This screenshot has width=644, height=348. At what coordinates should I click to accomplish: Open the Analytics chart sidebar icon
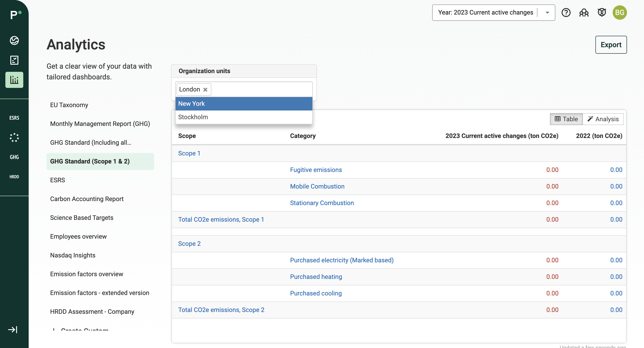pyautogui.click(x=14, y=80)
